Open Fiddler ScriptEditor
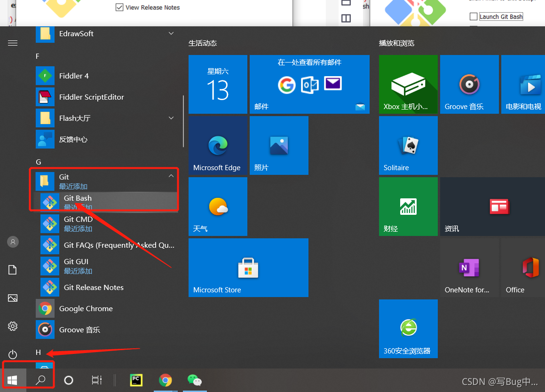 pos(107,97)
